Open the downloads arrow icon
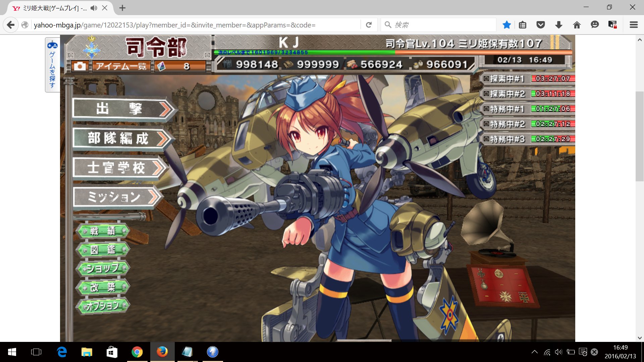 pyautogui.click(x=559, y=25)
